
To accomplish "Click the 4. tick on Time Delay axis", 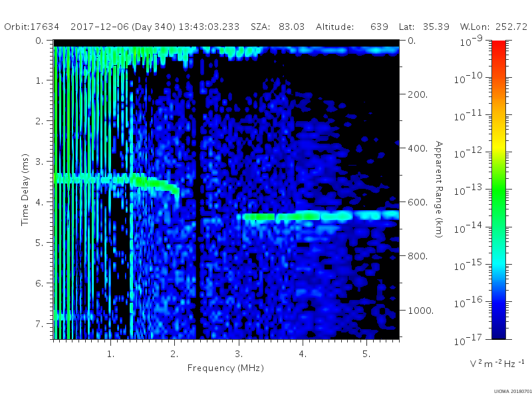I will point(39,202).
